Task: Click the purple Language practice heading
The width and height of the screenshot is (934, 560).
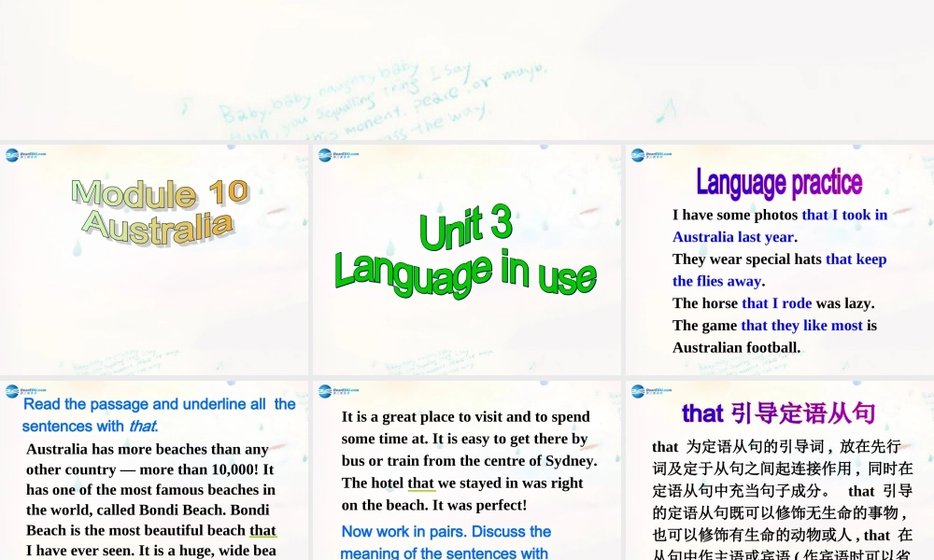Action: click(x=779, y=183)
